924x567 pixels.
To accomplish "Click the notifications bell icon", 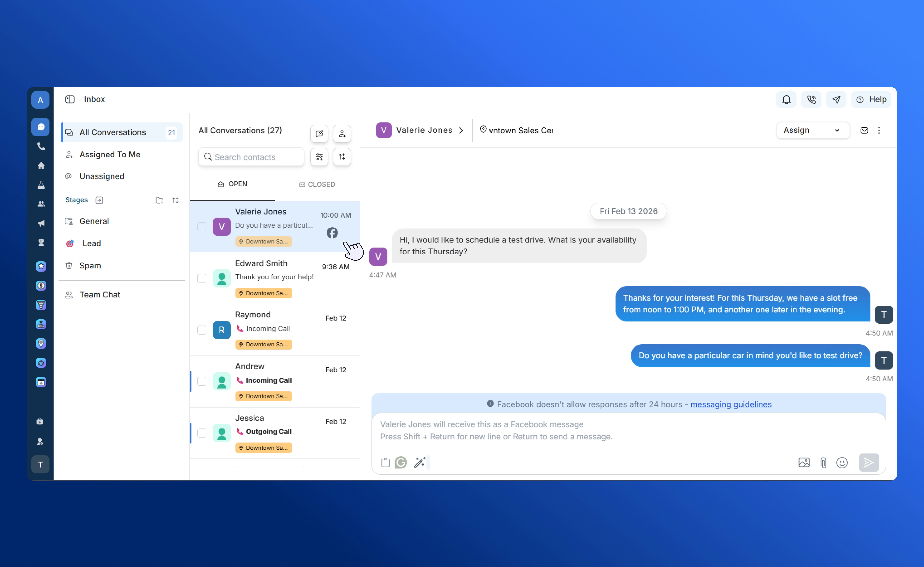I will 786,99.
